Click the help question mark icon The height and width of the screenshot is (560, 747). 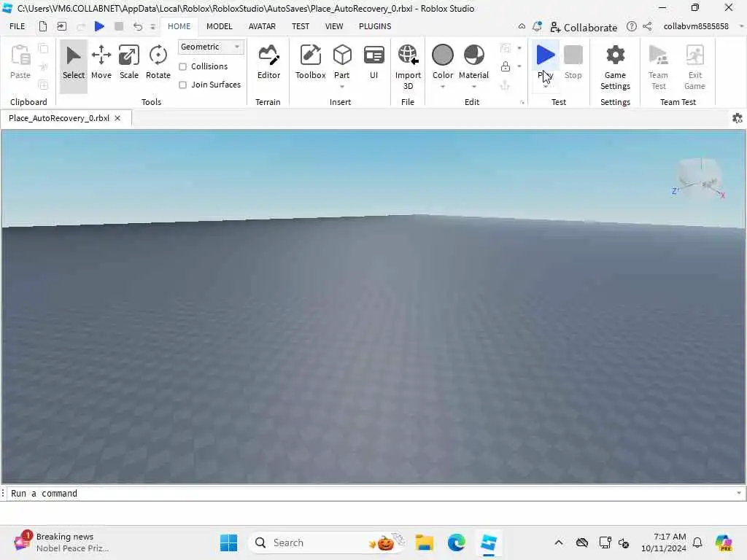[x=631, y=27]
